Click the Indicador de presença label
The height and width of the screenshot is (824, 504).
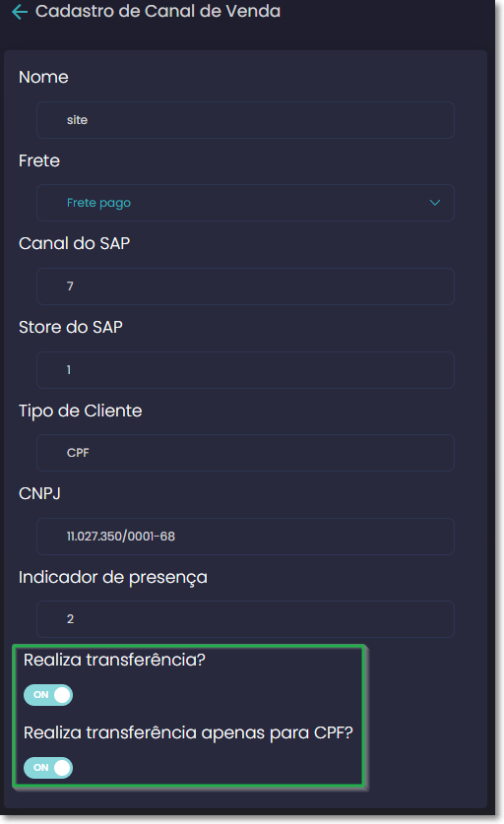pyautogui.click(x=113, y=577)
